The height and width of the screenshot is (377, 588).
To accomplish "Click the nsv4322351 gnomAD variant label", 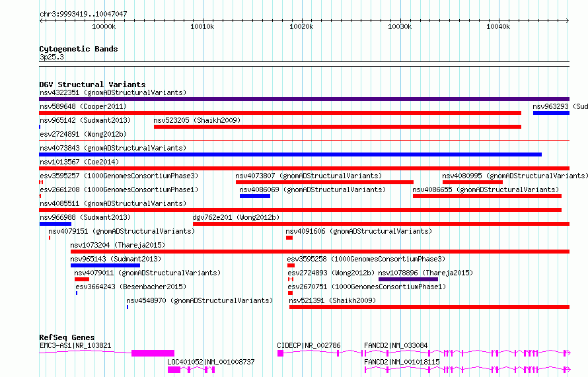I will coord(113,92).
